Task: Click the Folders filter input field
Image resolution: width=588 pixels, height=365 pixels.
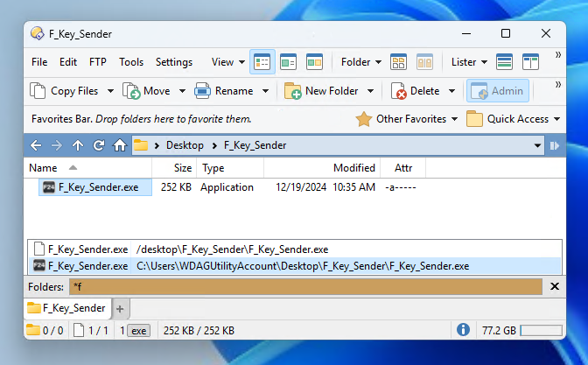Action: 305,287
